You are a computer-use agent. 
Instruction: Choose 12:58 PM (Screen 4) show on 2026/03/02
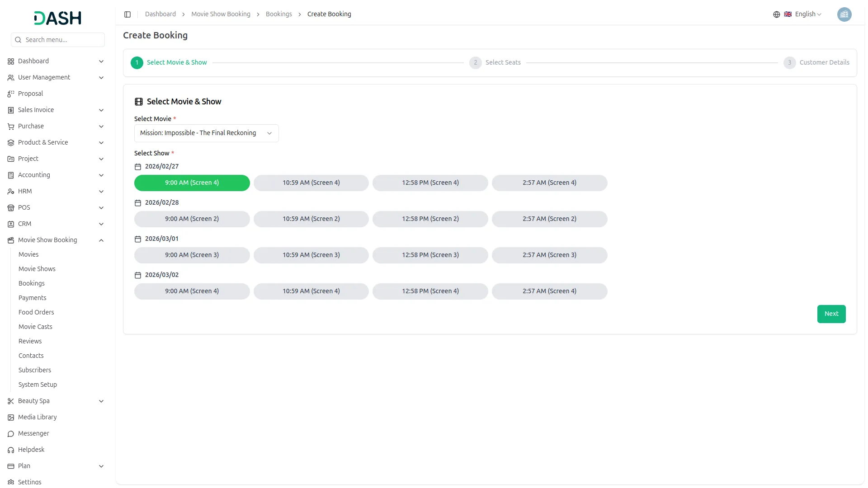click(430, 291)
